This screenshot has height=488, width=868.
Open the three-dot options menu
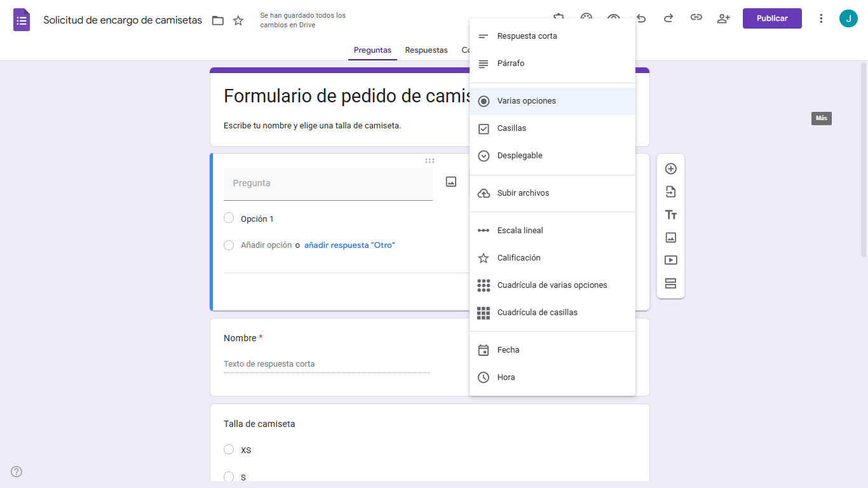point(821,18)
